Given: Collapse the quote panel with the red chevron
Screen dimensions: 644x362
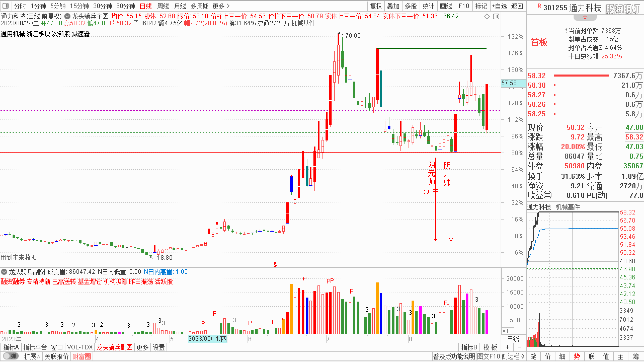Looking at the screenshot, I should click(585, 17).
